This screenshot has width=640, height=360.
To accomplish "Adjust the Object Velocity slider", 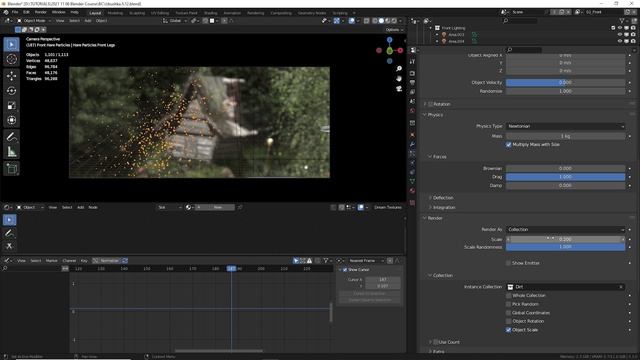I will [x=565, y=82].
